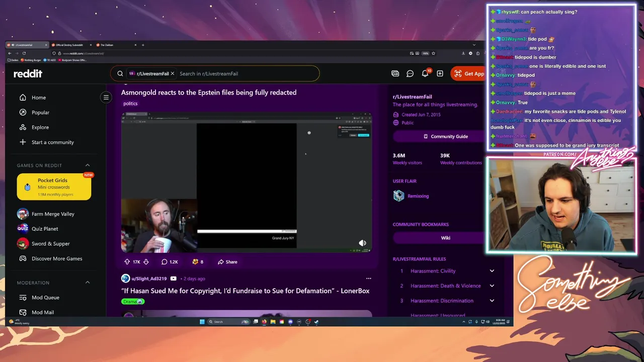This screenshot has height=362, width=644.
Task: Give an award on the Asmongold post
Action: 198,262
